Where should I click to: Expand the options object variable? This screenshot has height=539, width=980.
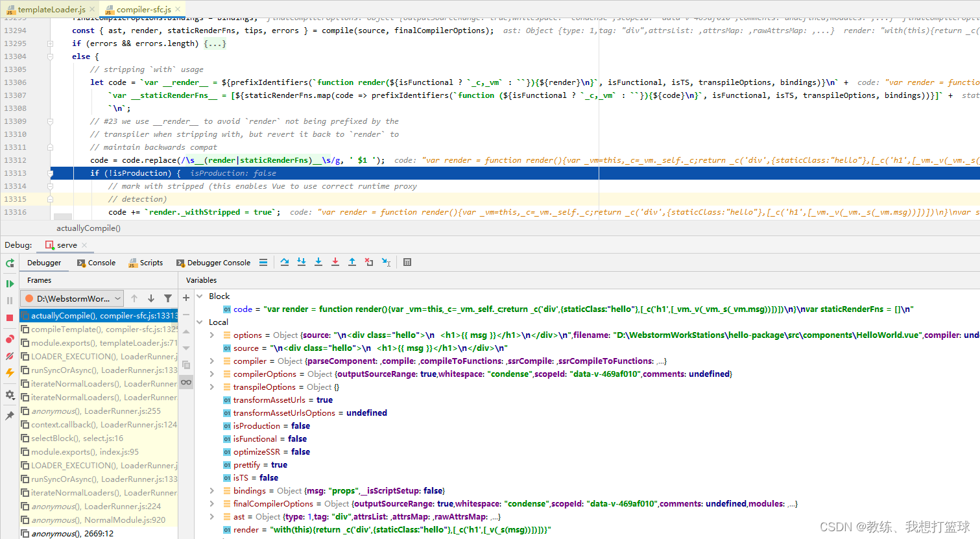212,335
